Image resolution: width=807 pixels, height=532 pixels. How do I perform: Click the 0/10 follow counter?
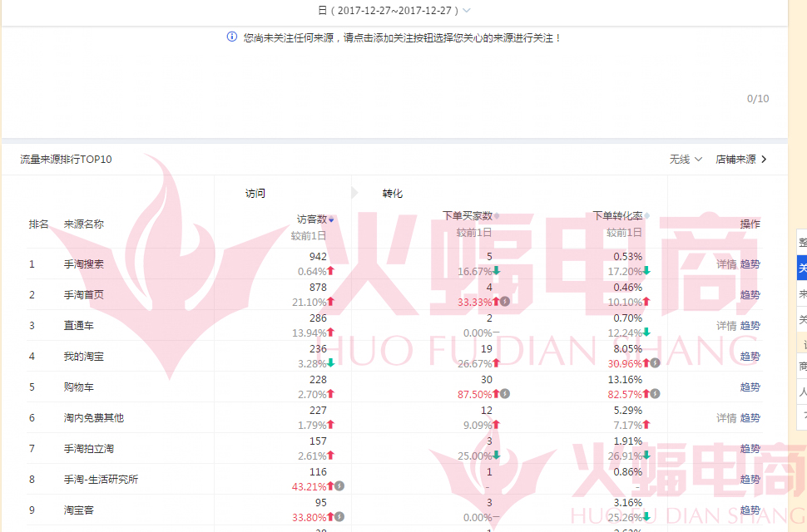[x=758, y=99]
